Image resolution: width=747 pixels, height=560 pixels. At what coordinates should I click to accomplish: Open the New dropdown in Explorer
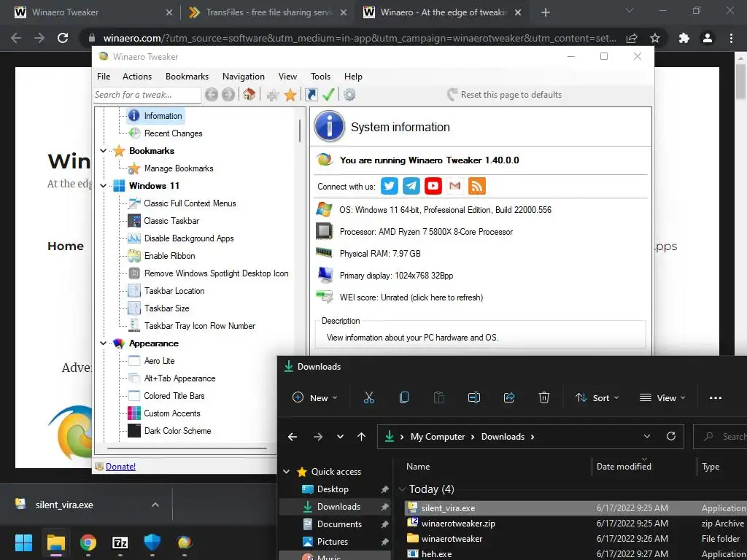coord(315,397)
